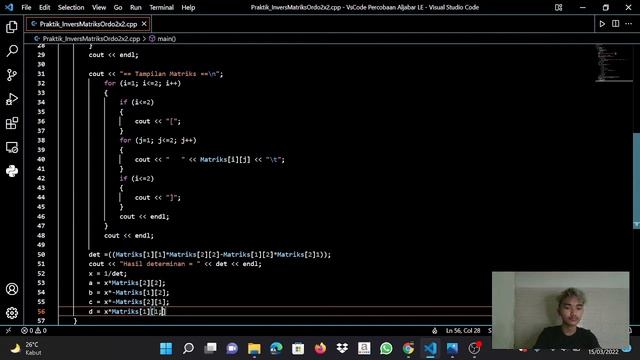Open the Run and Debug view

click(12, 99)
